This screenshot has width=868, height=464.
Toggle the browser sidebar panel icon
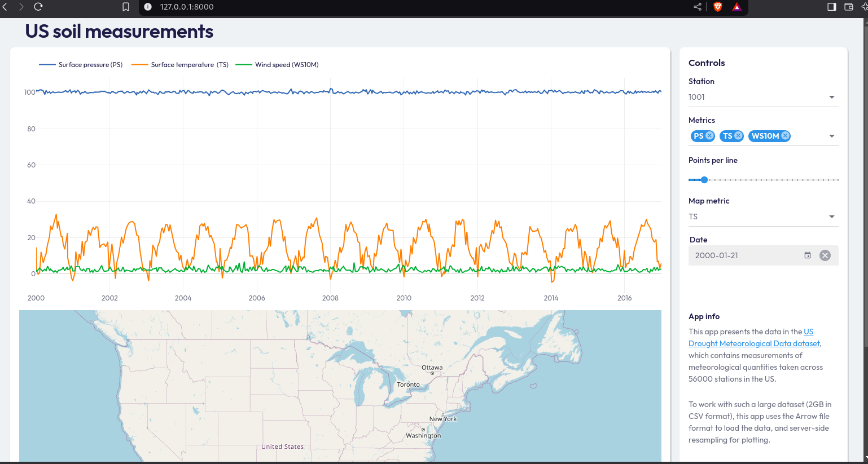point(832,7)
